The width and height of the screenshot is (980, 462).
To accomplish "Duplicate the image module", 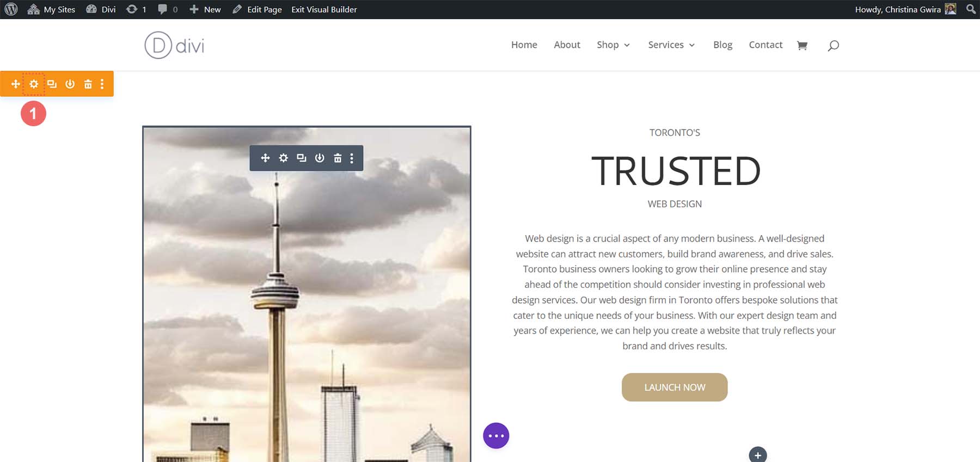I will (x=301, y=158).
